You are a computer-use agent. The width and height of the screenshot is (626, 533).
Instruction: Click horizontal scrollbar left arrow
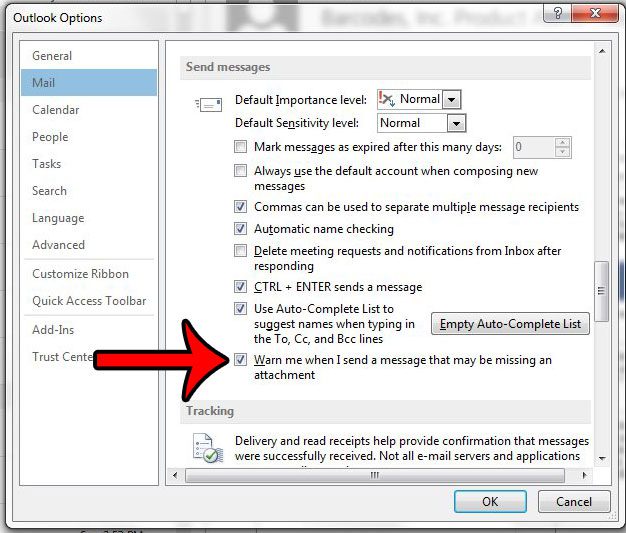coord(175,475)
